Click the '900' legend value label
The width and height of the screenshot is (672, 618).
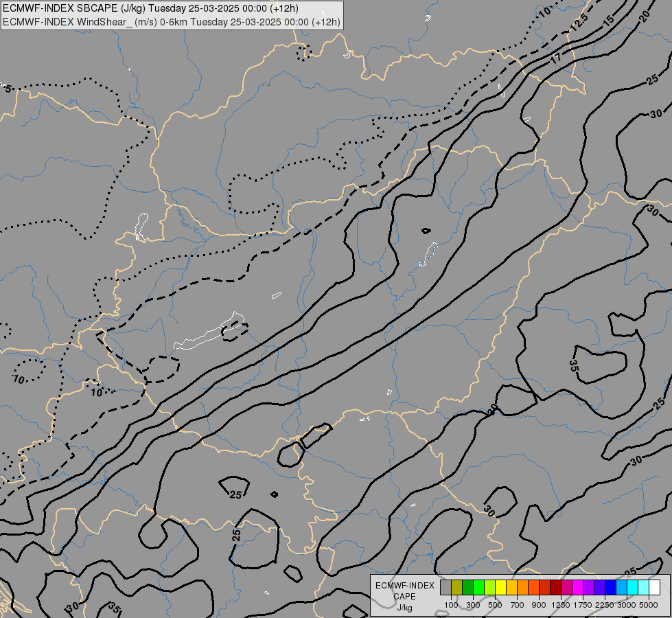539,605
